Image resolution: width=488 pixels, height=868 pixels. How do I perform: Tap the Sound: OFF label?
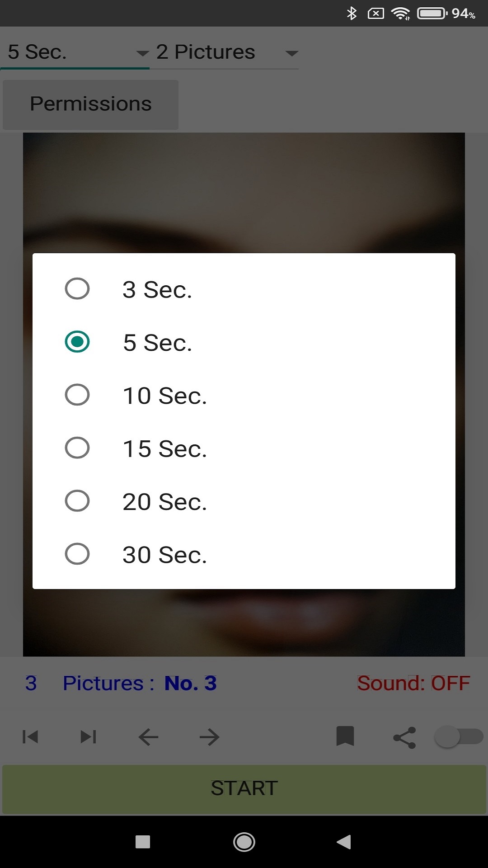click(x=413, y=684)
